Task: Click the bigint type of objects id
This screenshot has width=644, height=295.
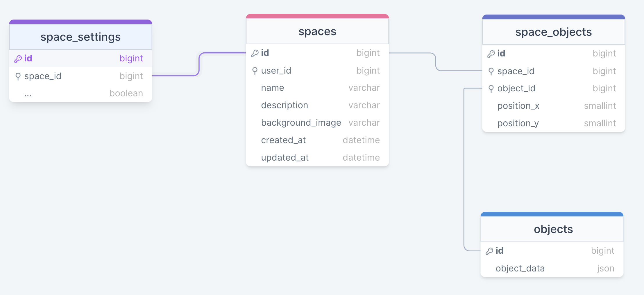Action: point(602,251)
